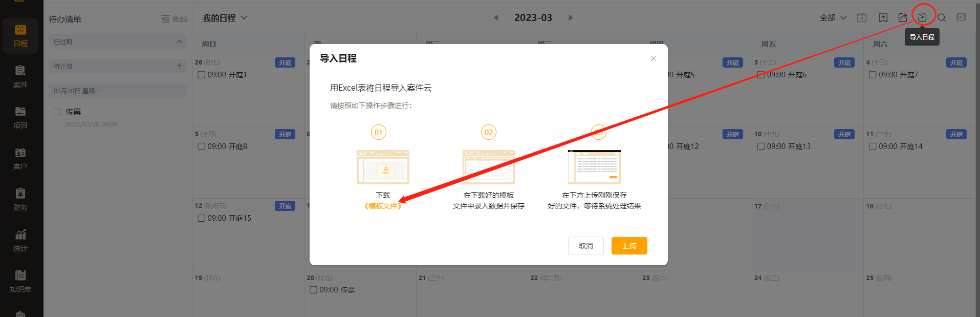Switch to 项目 (Projects) in sidebar
Viewport: 980px width, 317px height.
tap(20, 117)
